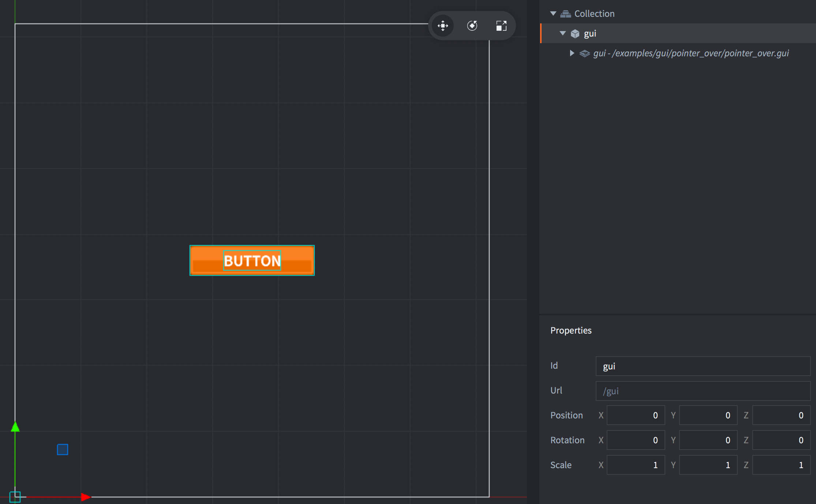
Task: Select the gui item in outline
Action: point(590,34)
